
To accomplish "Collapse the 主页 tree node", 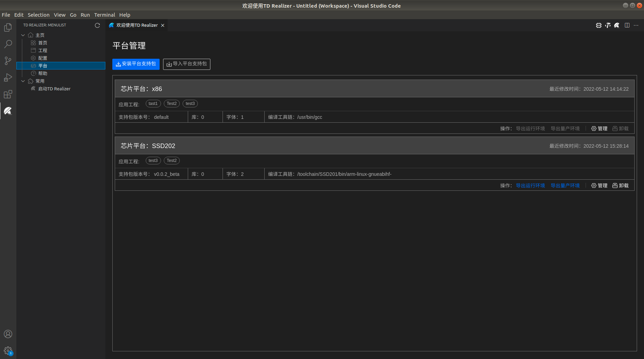I will coord(23,35).
